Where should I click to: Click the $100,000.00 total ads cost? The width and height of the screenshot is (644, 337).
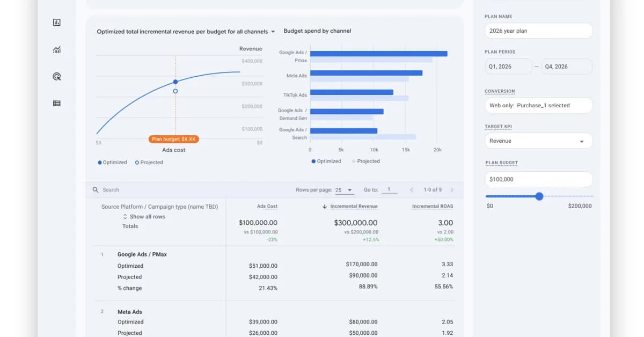pyautogui.click(x=258, y=223)
